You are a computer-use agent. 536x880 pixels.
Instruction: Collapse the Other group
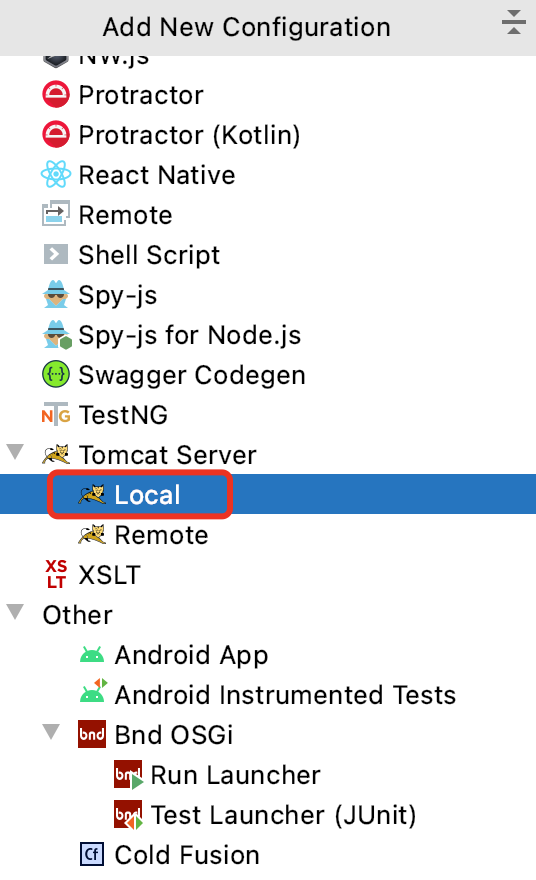[x=15, y=612]
